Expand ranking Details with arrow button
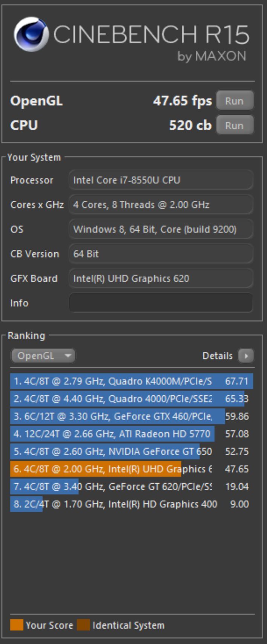The width and height of the screenshot is (267, 644). click(x=246, y=355)
